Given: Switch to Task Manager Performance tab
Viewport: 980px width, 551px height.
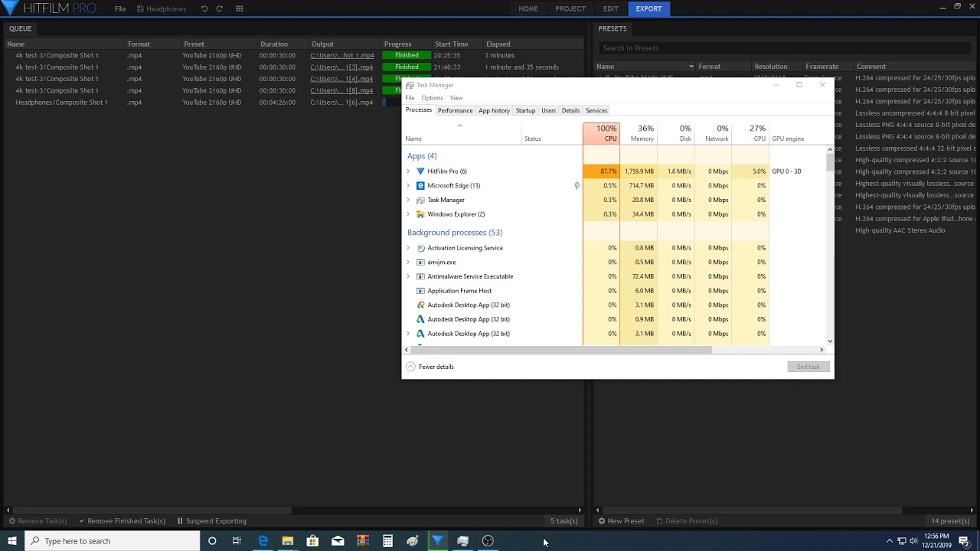Looking at the screenshot, I should (455, 110).
